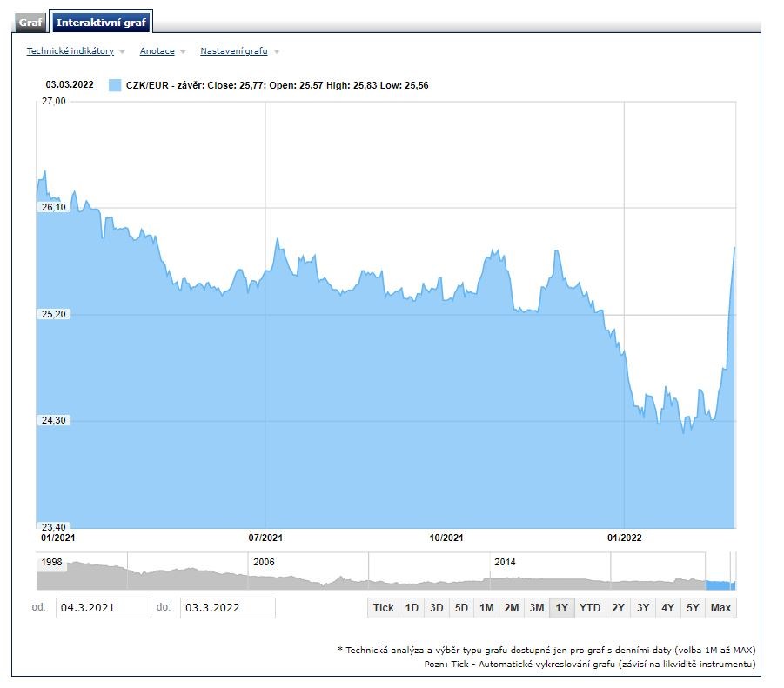Select the 1M time range
Viewport: 784px width, 688px height.
click(486, 608)
